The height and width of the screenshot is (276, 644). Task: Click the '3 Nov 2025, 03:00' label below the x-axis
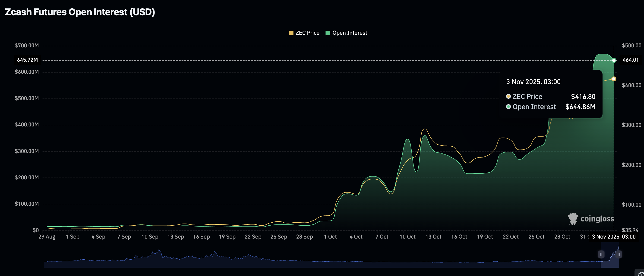click(614, 236)
